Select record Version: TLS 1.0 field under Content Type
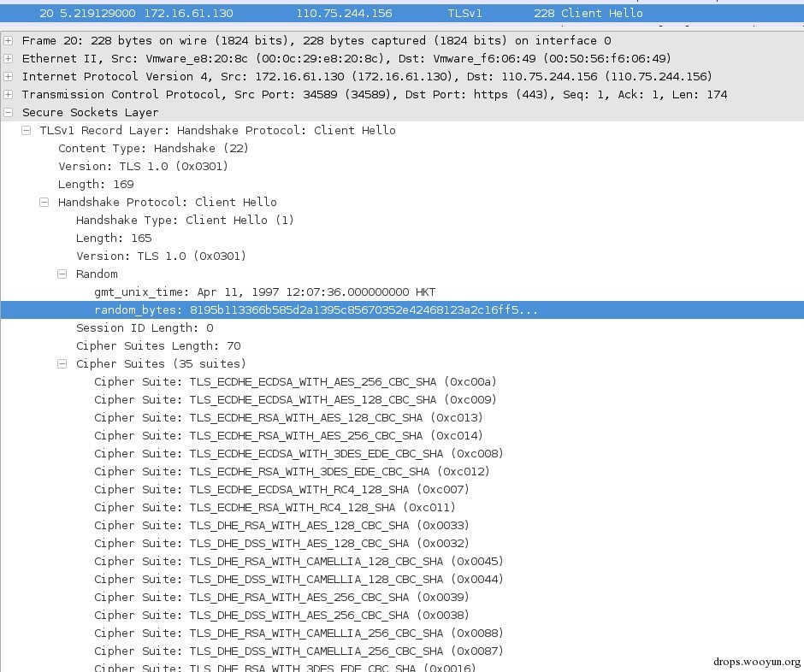This screenshot has height=672, width=804. tap(143, 166)
